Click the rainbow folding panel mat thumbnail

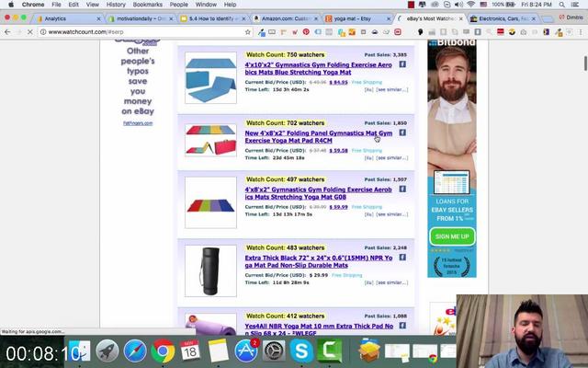pos(210,140)
